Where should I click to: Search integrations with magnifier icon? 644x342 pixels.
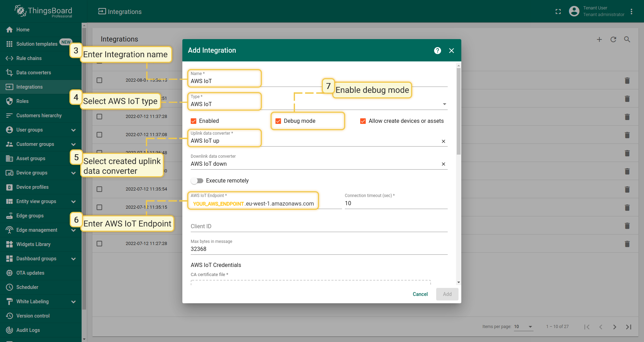click(627, 39)
